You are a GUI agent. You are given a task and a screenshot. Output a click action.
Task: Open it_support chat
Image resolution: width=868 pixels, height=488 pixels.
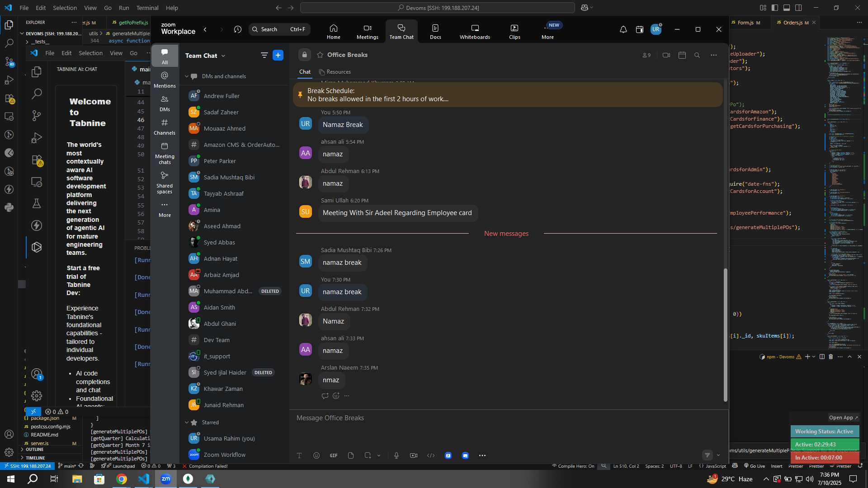click(217, 356)
